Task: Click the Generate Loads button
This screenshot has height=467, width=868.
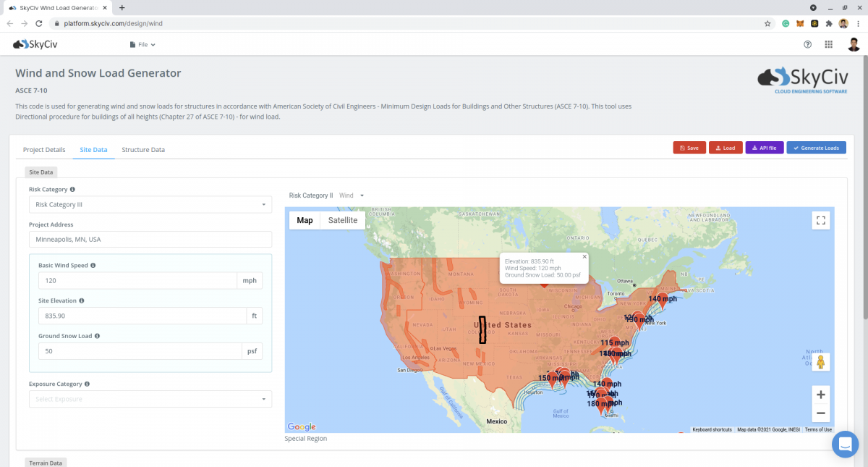Action: (x=816, y=148)
